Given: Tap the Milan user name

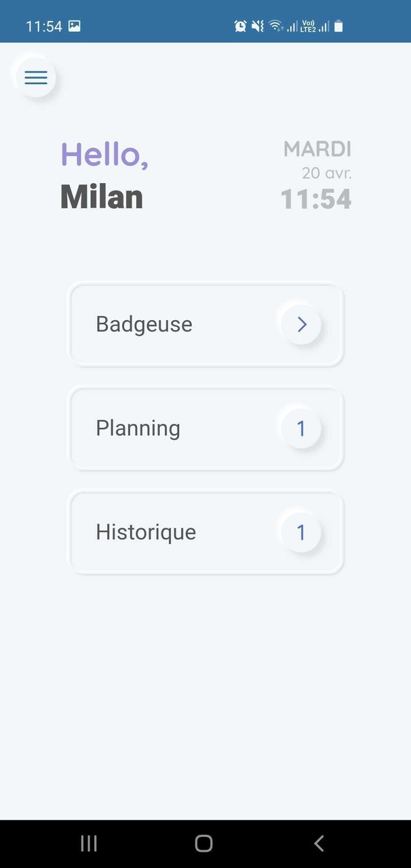Looking at the screenshot, I should [x=102, y=197].
